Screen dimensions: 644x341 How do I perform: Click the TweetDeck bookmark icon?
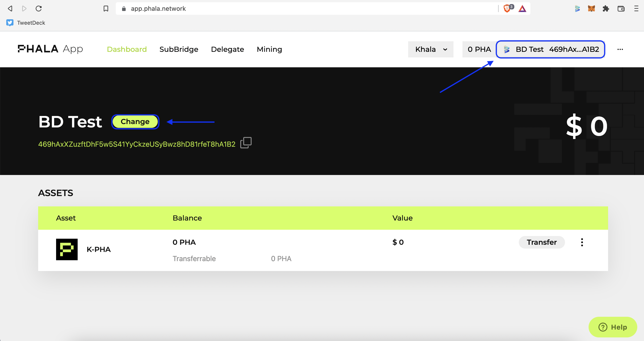tap(10, 23)
